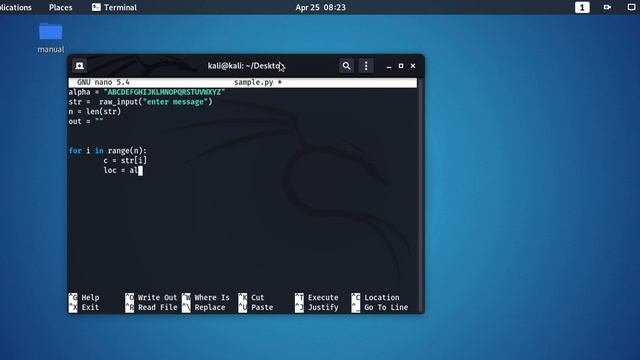Click the Execute shortcut label
640x360 pixels.
(x=323, y=298)
